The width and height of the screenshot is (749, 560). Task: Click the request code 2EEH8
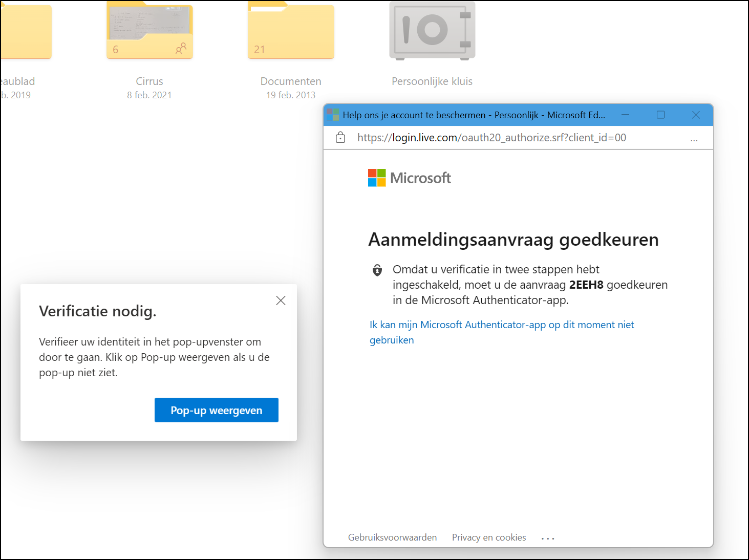[586, 285]
